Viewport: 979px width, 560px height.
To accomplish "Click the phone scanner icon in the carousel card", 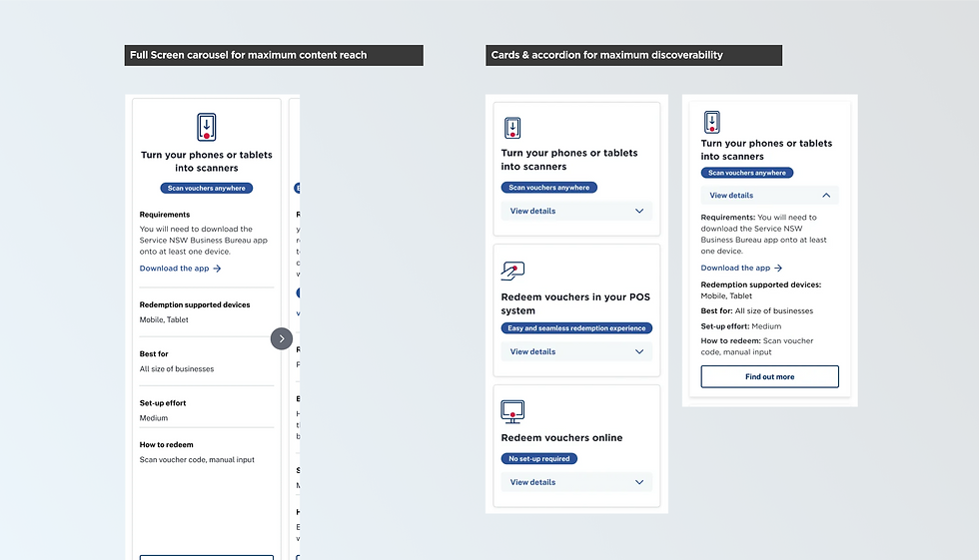I will point(207,127).
